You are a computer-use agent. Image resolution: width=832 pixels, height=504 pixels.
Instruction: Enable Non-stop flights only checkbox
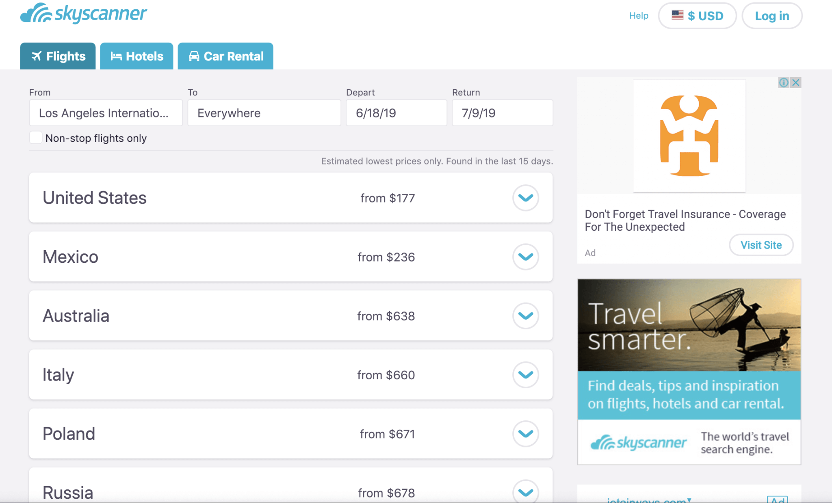coord(36,138)
